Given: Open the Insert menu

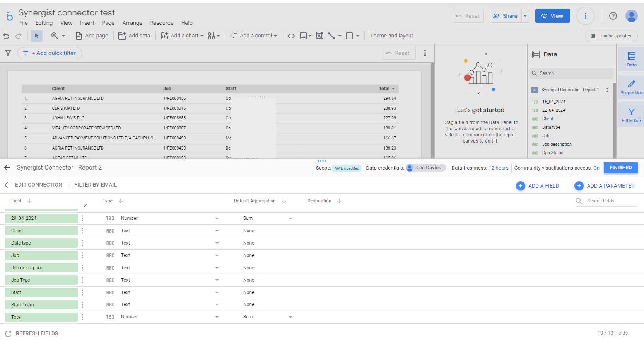Looking at the screenshot, I should tap(87, 23).
